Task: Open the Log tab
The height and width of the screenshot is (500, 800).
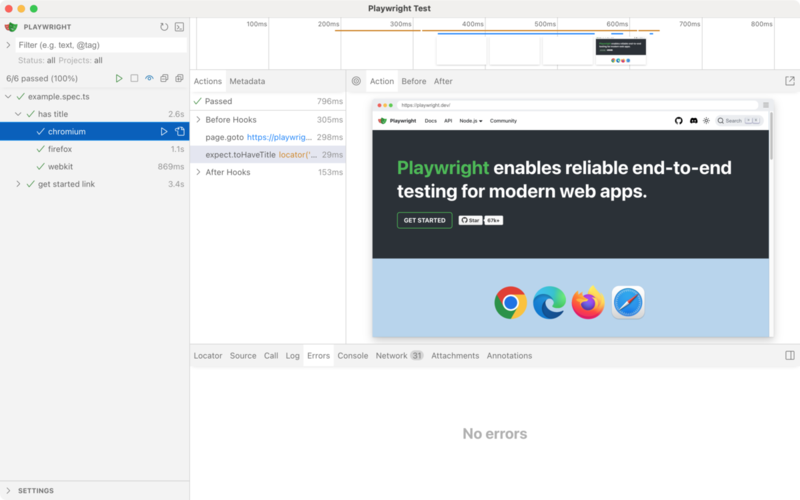Action: (292, 356)
